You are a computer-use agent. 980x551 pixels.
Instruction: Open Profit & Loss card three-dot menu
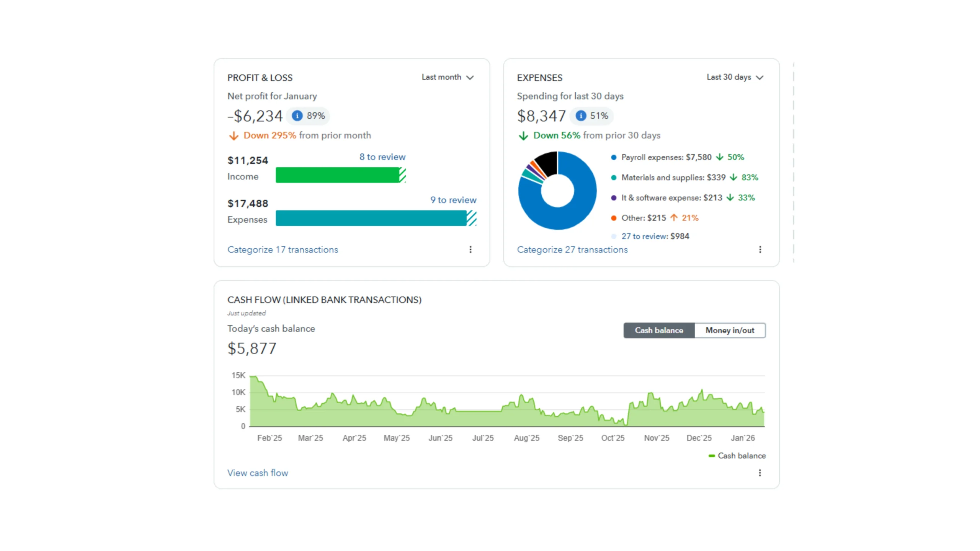click(470, 249)
